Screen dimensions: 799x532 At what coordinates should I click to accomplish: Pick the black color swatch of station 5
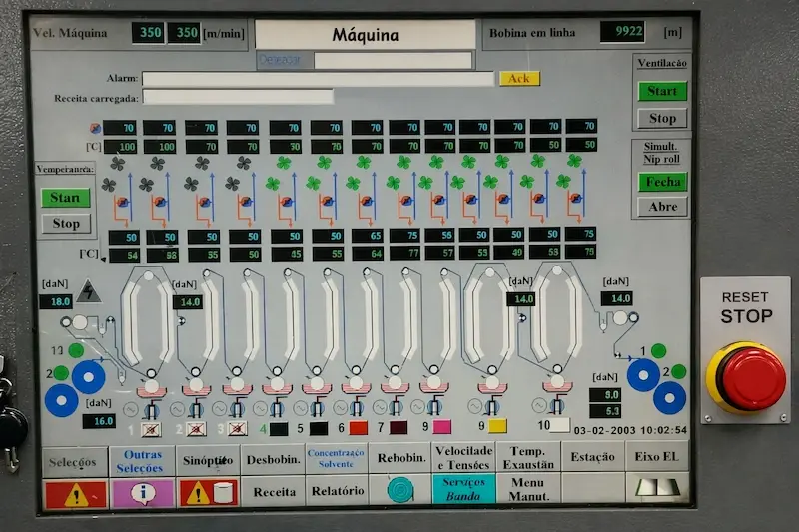[x=319, y=428]
